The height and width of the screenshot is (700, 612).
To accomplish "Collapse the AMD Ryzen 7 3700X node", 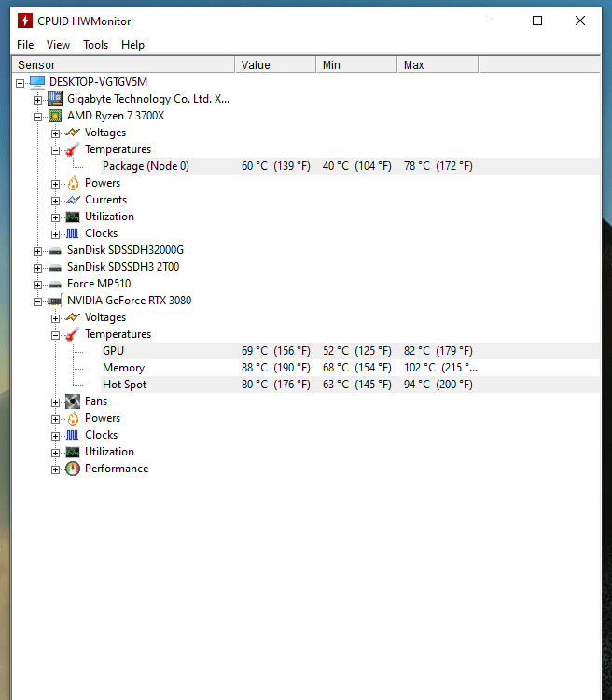I will coord(38,117).
